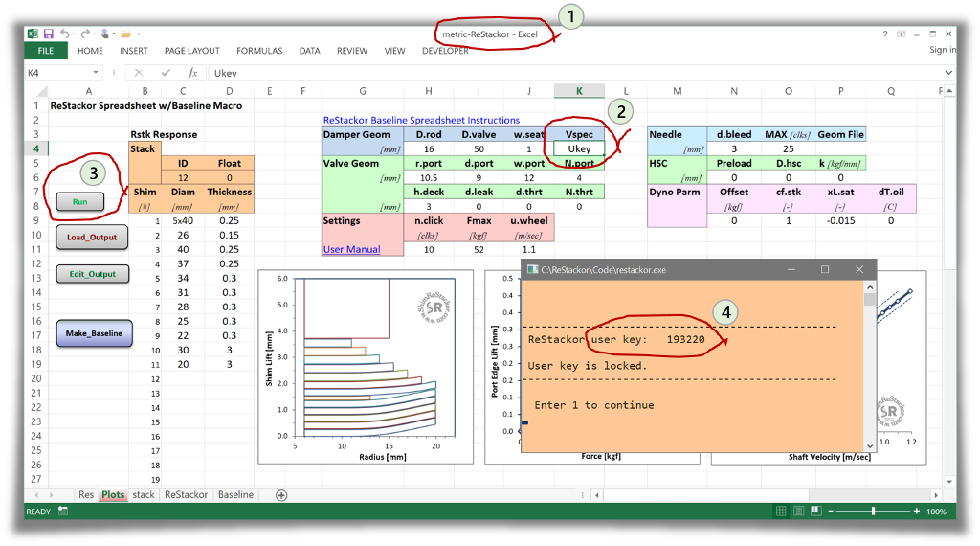Click the horizontal scroll left arrow
980x546 pixels.
click(597, 495)
